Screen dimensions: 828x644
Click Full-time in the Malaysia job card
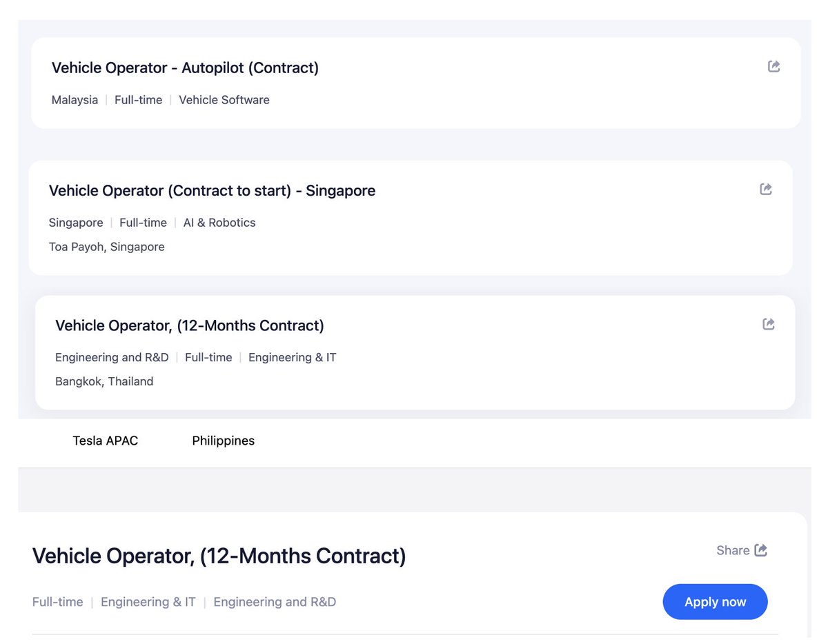click(x=139, y=100)
